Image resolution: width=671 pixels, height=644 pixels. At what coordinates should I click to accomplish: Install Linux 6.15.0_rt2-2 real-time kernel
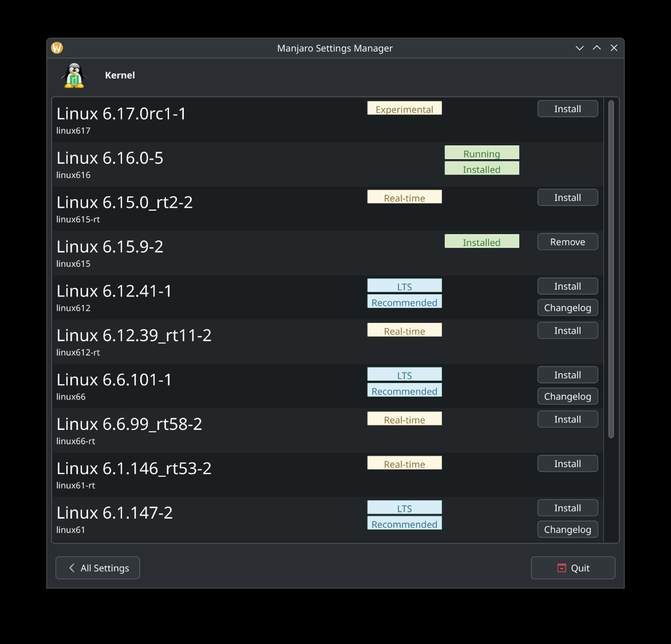(x=567, y=197)
